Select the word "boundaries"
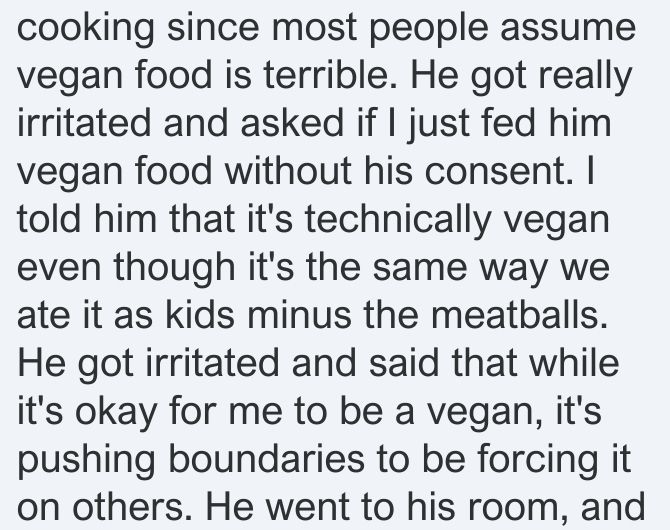Viewport: 670px width, 530px height. coord(267,459)
